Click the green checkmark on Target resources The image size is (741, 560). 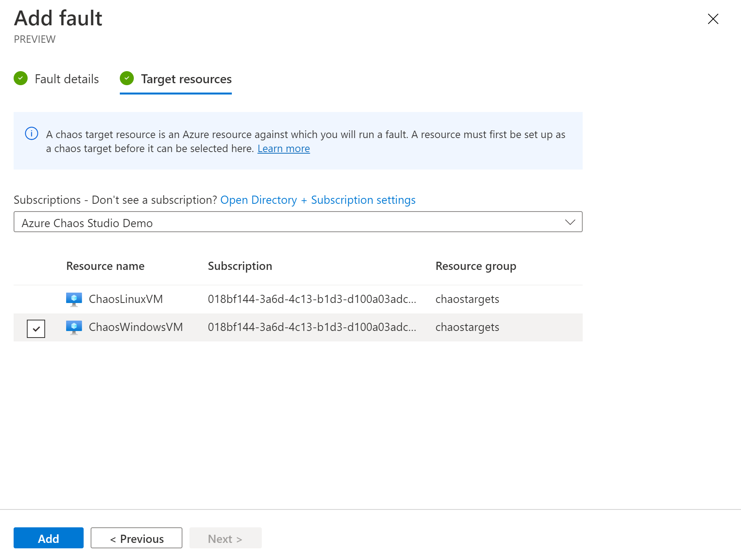tap(127, 78)
